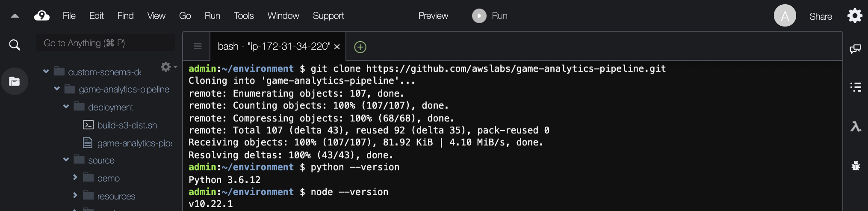Viewport: 868px width, 211px height.
Task: Open the game-analytics-pipe file in deployment
Action: 134,143
